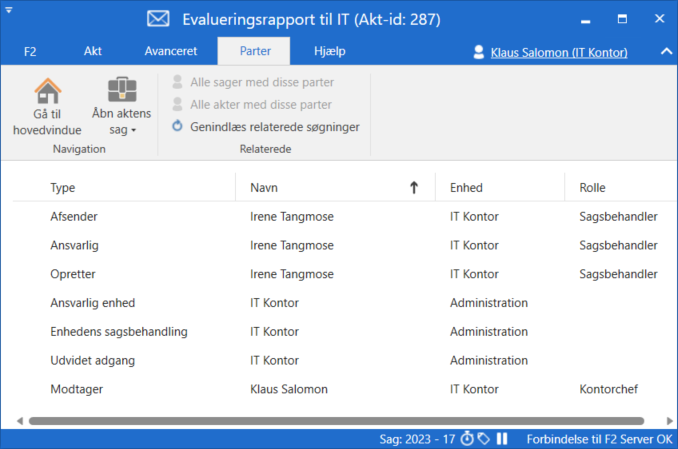Select the Modtager row for Klaus Salomon
Image resolution: width=678 pixels, height=449 pixels.
[288, 389]
